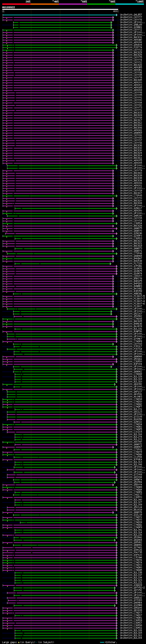Select the query name AU189922
146x644 pixels.
tap(8, 8)
